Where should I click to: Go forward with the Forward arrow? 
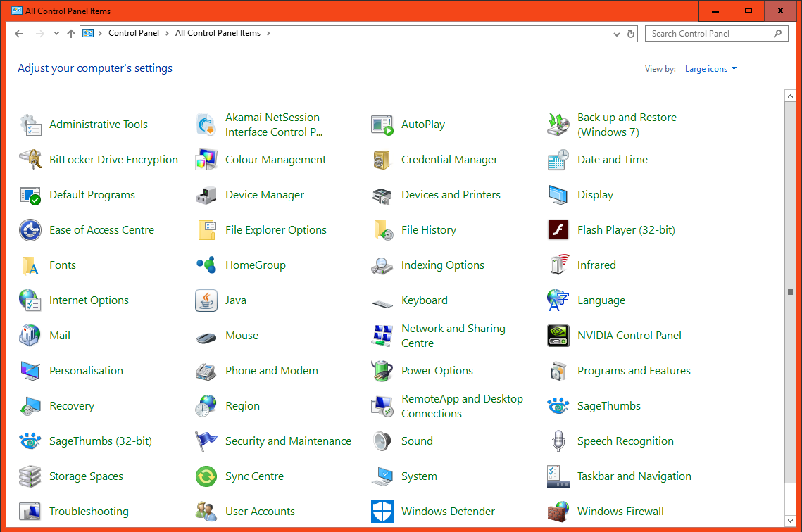pyautogui.click(x=40, y=34)
